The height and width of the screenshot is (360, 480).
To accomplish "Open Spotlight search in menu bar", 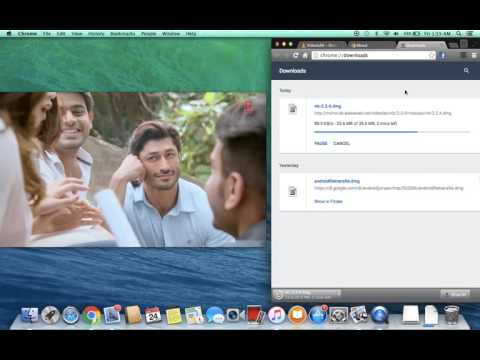I will 459,34.
